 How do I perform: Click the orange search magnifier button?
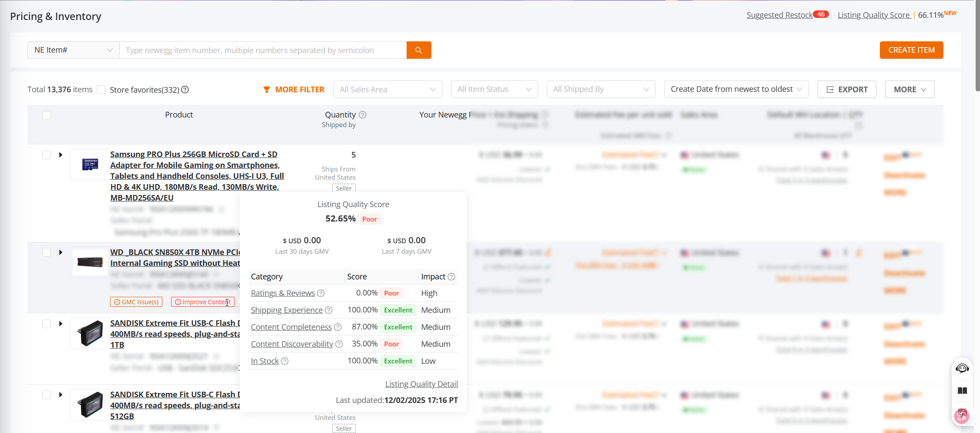(x=418, y=50)
